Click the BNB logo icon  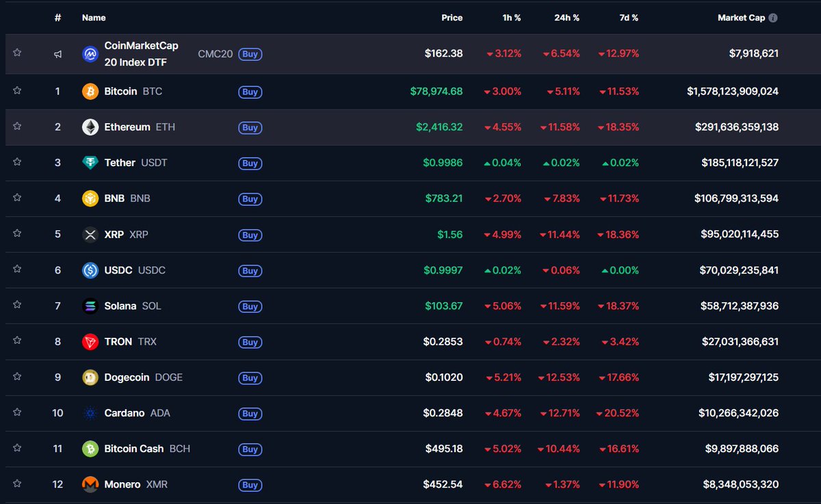pos(90,198)
